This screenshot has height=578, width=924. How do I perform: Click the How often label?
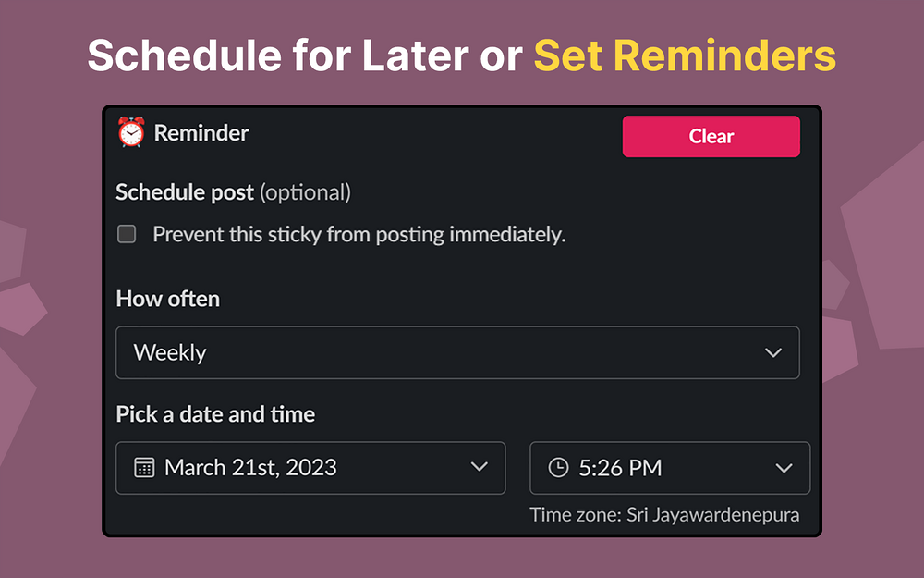tap(168, 299)
